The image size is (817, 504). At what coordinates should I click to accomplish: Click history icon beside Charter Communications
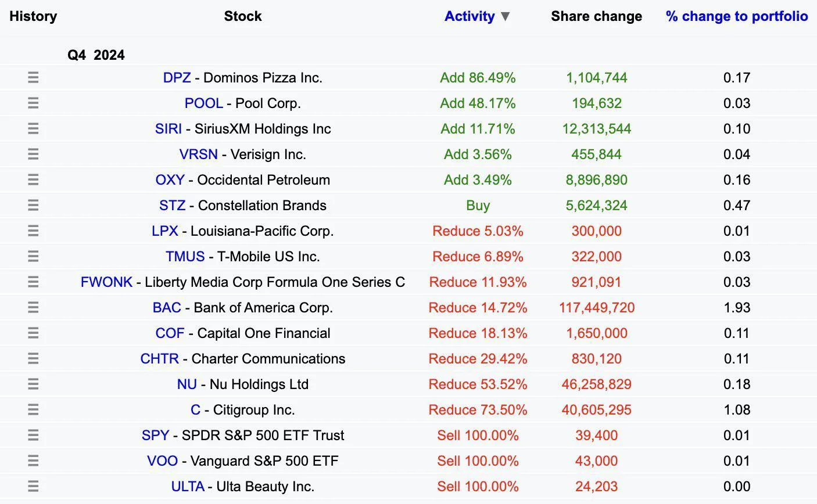point(33,359)
